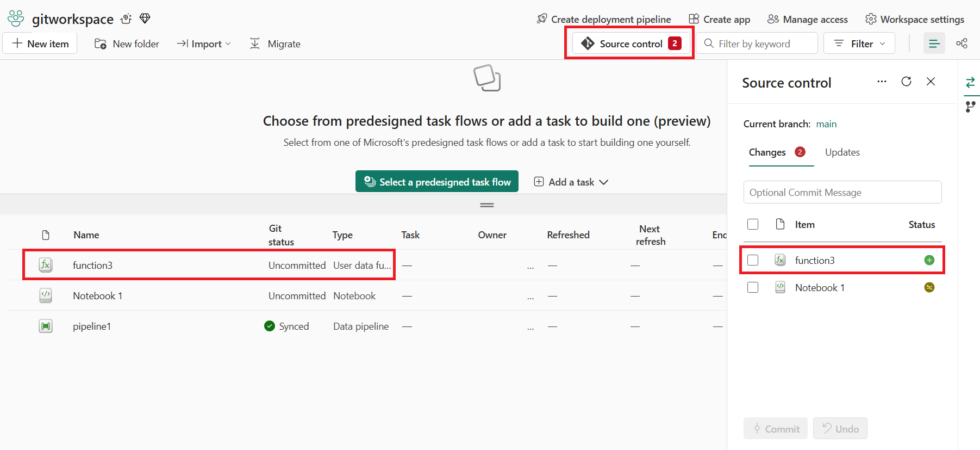The image size is (980, 450).
Task: Click the task flow canvas placeholder icon
Action: pyautogui.click(x=487, y=78)
